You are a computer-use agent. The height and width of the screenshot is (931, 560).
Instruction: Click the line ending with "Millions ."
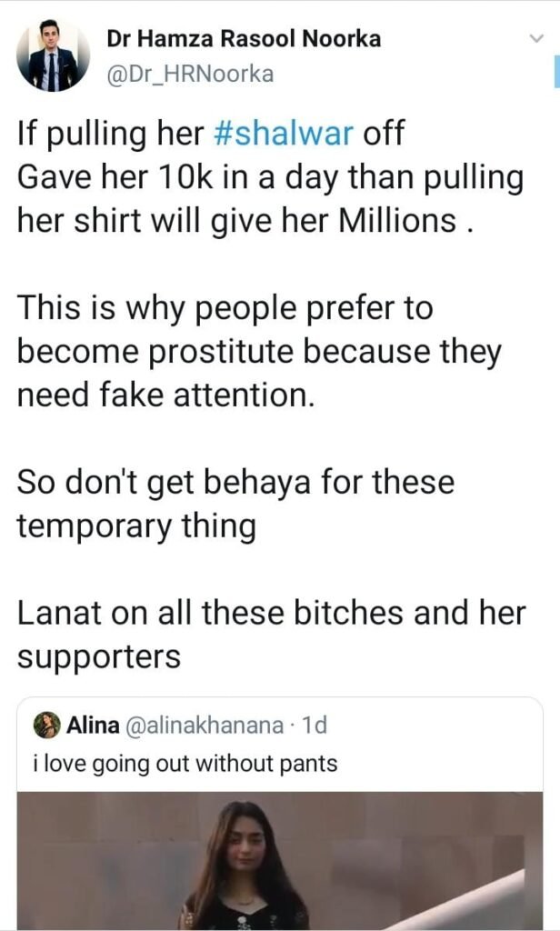[245, 221]
